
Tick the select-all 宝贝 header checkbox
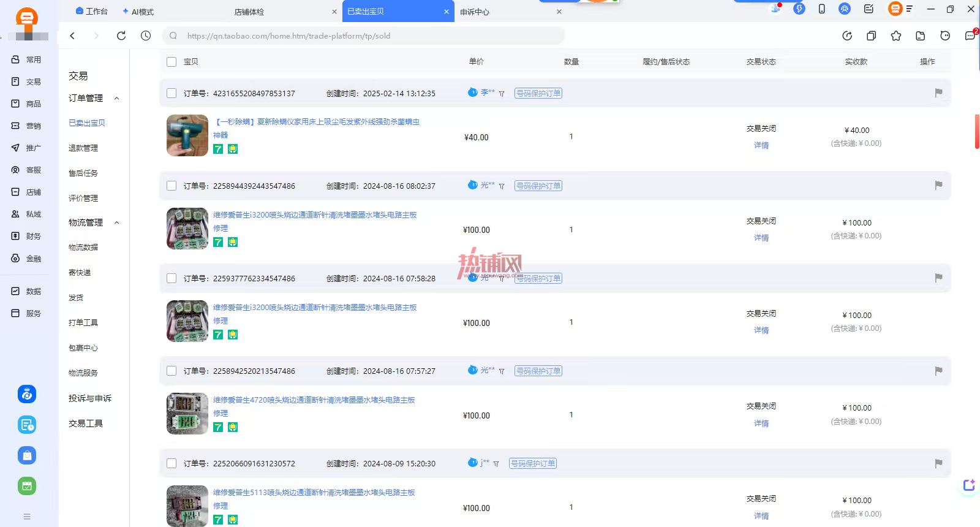click(x=171, y=62)
